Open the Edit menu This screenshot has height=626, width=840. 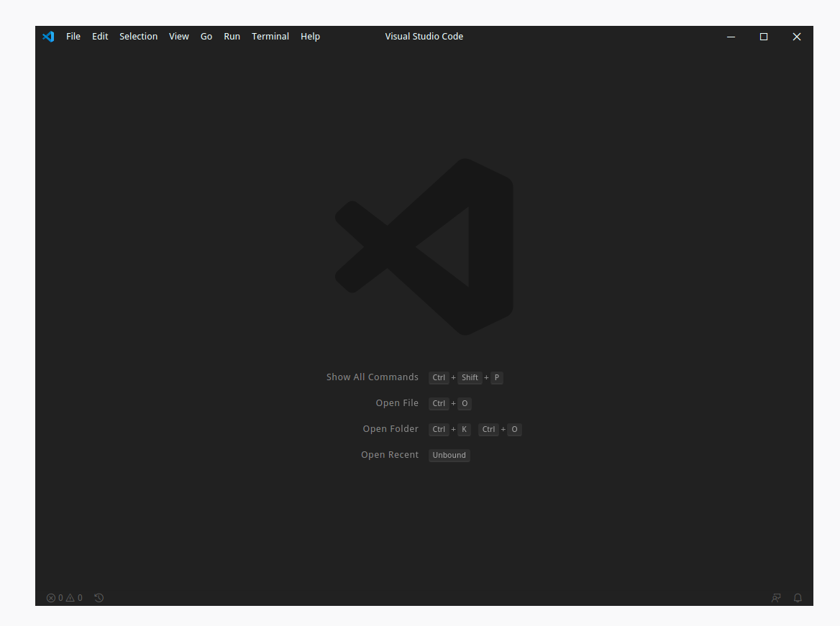100,37
